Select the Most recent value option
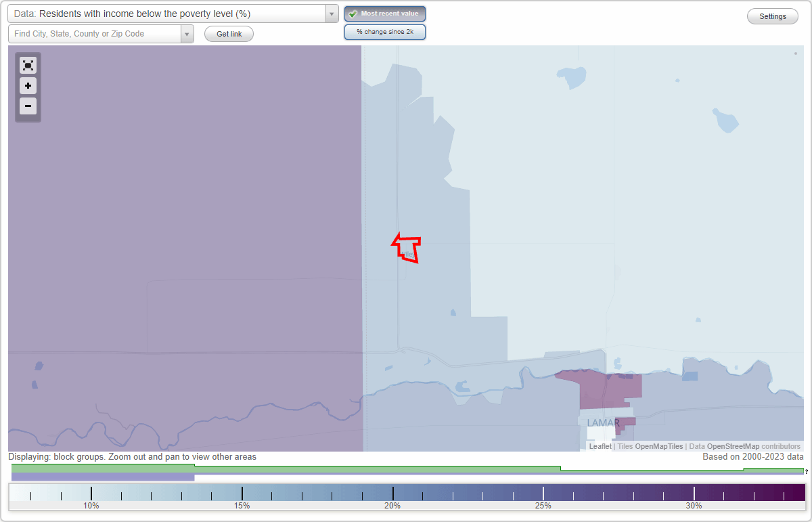Screen dimensions: 812x522 coord(385,14)
